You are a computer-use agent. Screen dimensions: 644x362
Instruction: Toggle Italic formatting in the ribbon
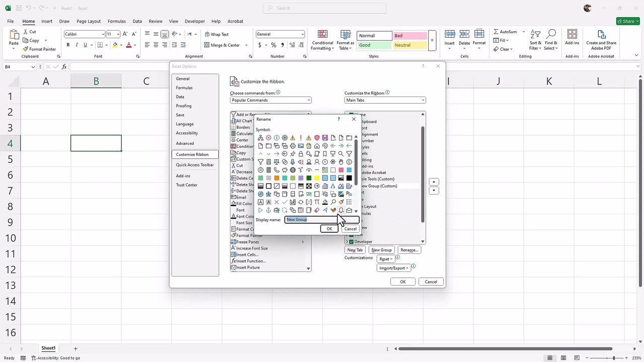tap(76, 45)
